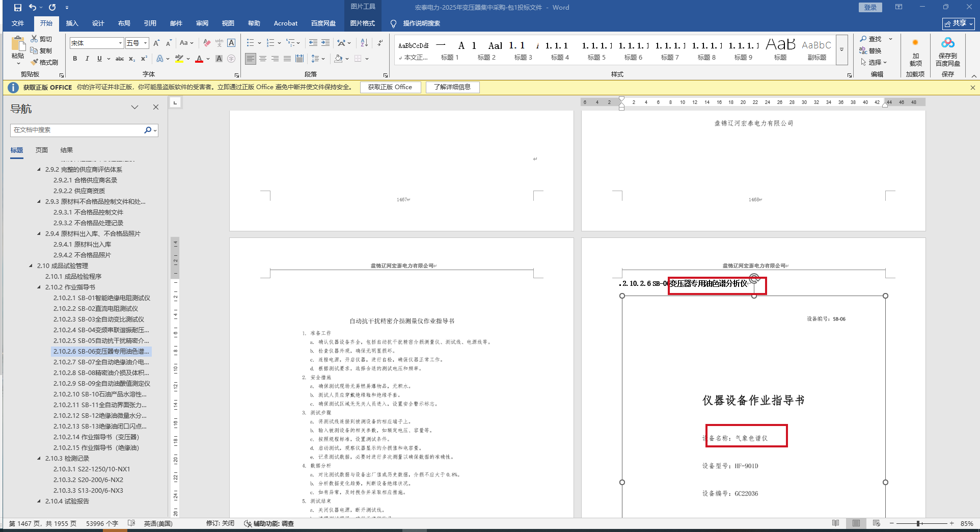This screenshot has height=532, width=980.
Task: Click the 查找 (Find) button
Action: pos(870,39)
